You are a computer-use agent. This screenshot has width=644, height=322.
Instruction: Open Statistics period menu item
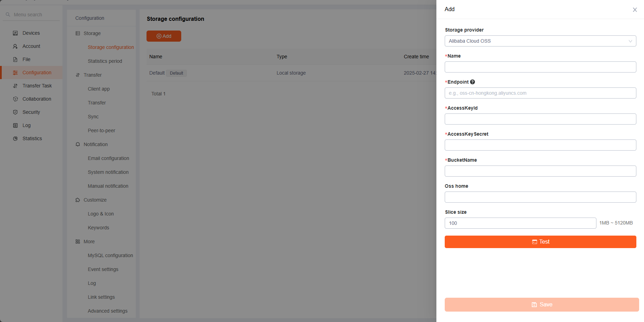point(105,61)
